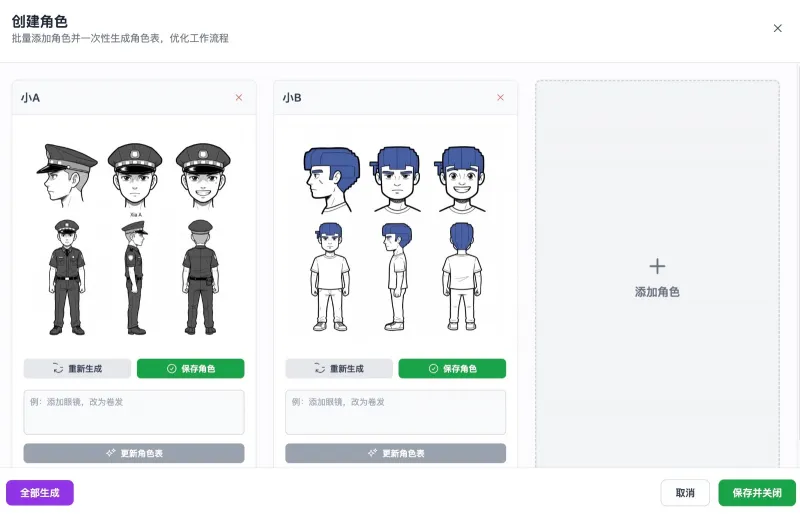
Task: Click 取消 to cancel
Action: click(685, 493)
